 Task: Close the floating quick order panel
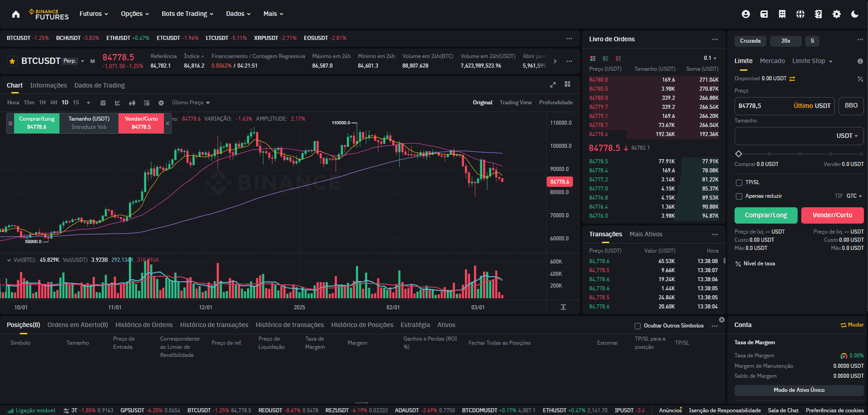click(168, 123)
